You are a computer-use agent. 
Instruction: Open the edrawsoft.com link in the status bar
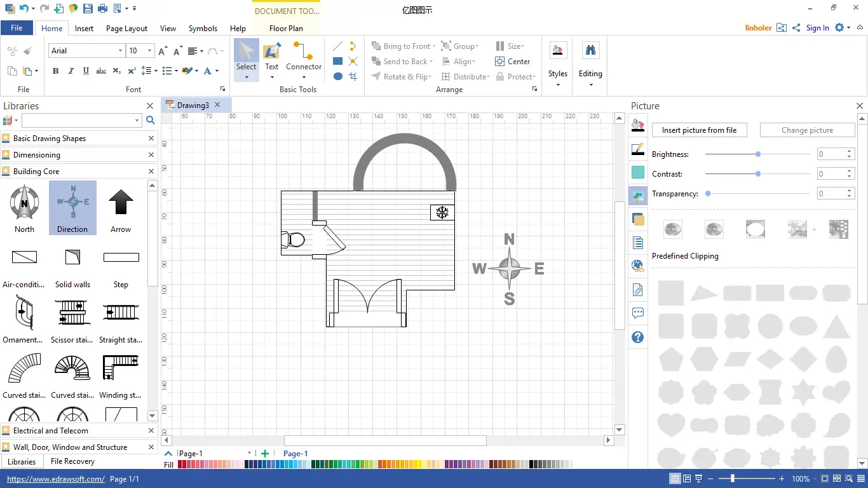(55, 479)
